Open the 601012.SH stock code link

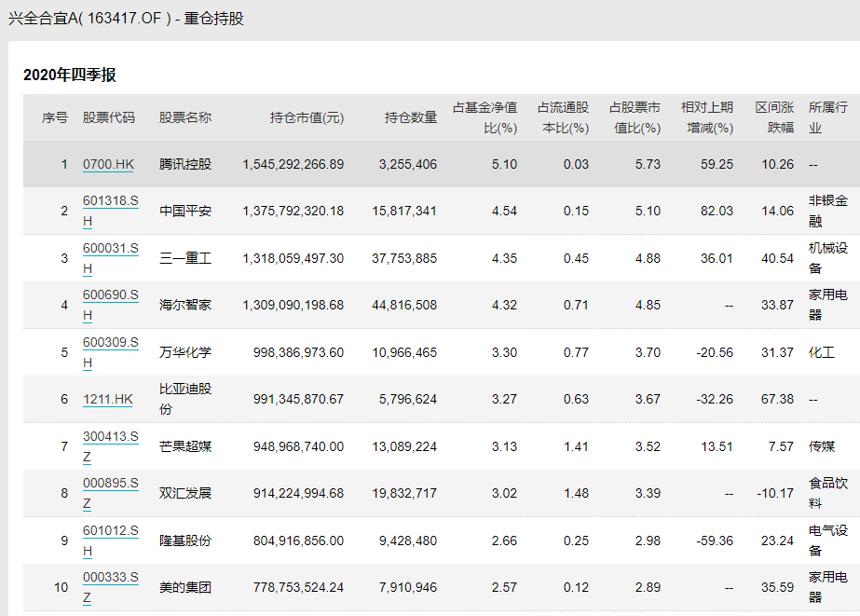[110, 530]
